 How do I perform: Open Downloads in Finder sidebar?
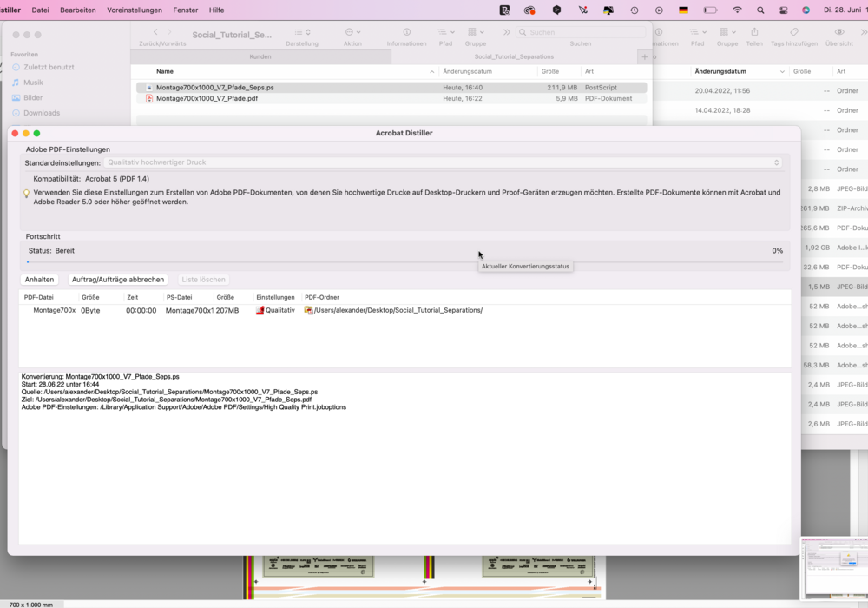pos(42,113)
